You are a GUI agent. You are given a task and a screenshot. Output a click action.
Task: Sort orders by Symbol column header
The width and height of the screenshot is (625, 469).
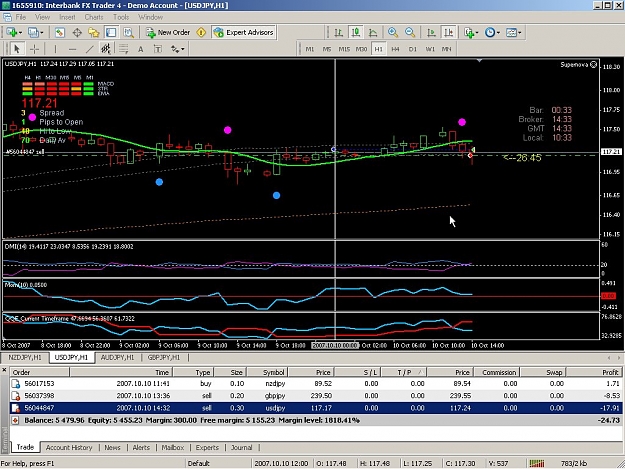[x=267, y=373]
